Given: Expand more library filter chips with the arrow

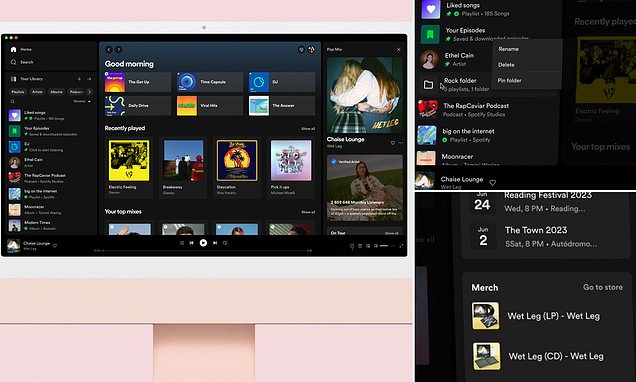Looking at the screenshot, I should click(x=89, y=92).
